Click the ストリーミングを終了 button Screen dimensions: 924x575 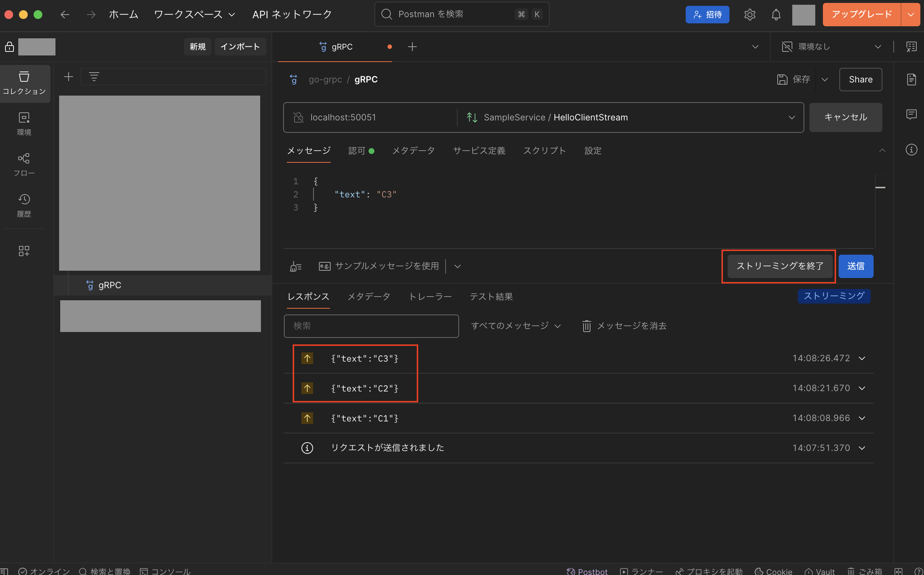pos(780,266)
